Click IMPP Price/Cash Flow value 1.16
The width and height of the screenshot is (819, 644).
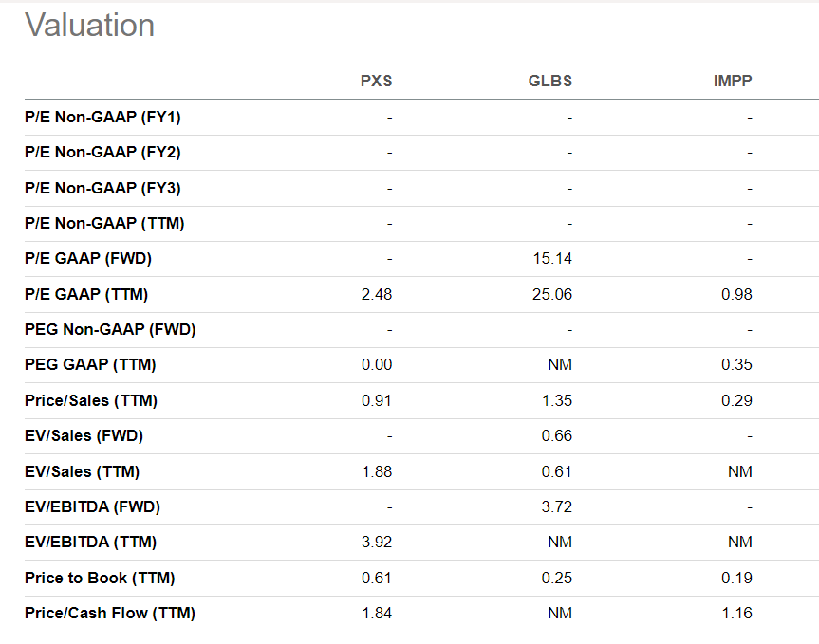[x=736, y=614]
